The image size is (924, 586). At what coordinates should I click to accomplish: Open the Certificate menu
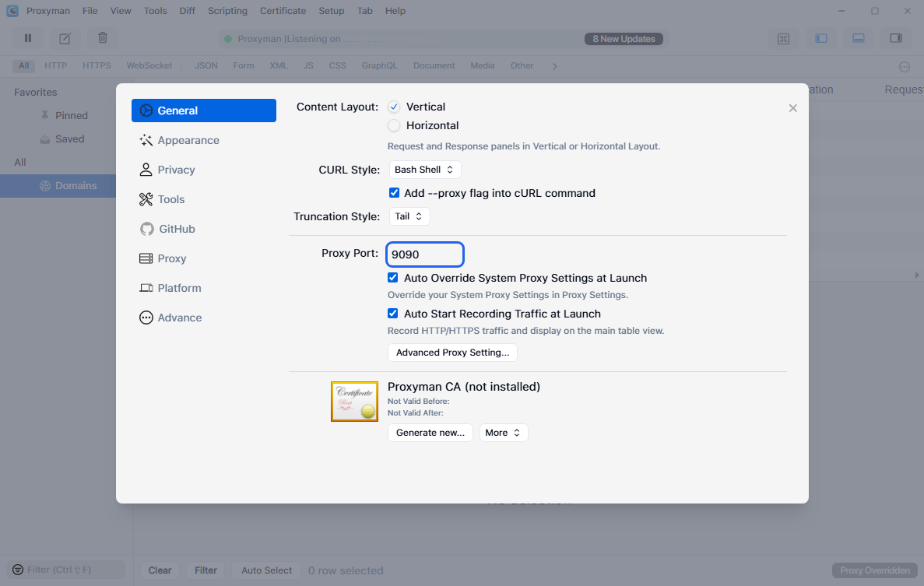point(283,11)
